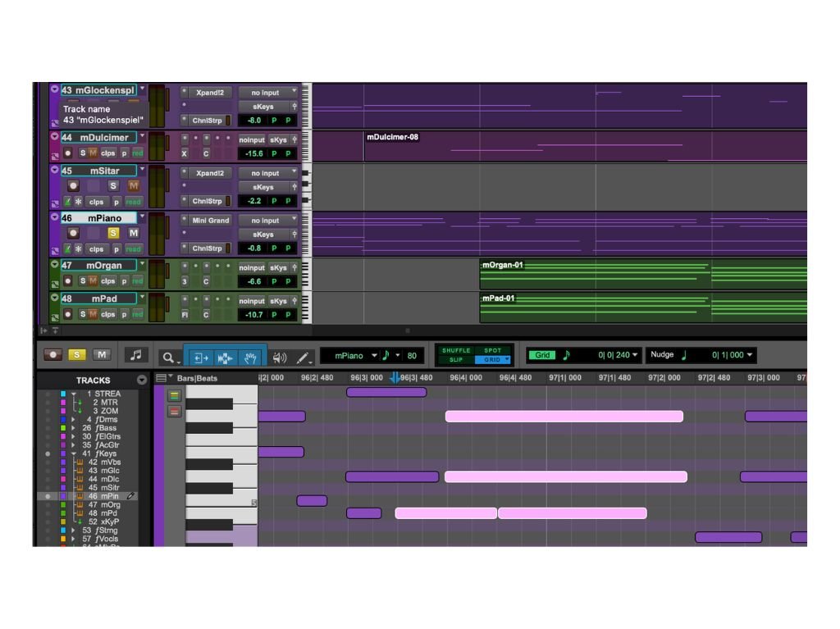Click the mSitar track instrument icon
The image size is (840, 629).
[67, 202]
